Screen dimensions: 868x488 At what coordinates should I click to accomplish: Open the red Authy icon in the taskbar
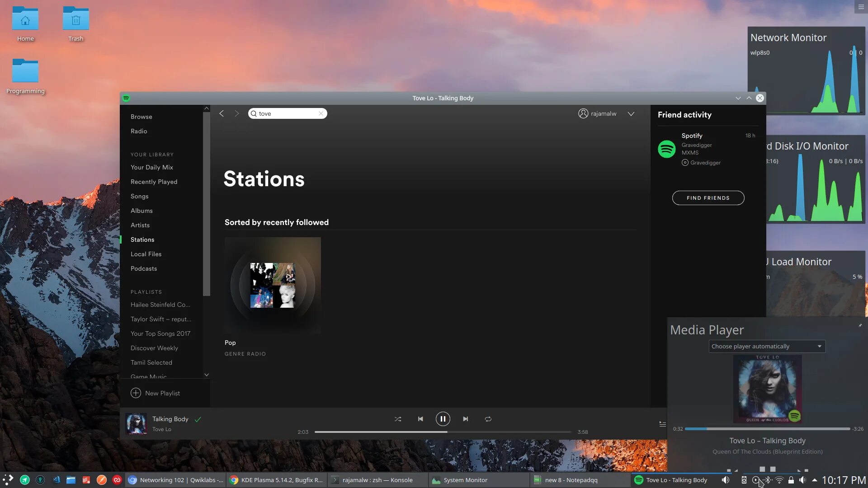coord(117,480)
